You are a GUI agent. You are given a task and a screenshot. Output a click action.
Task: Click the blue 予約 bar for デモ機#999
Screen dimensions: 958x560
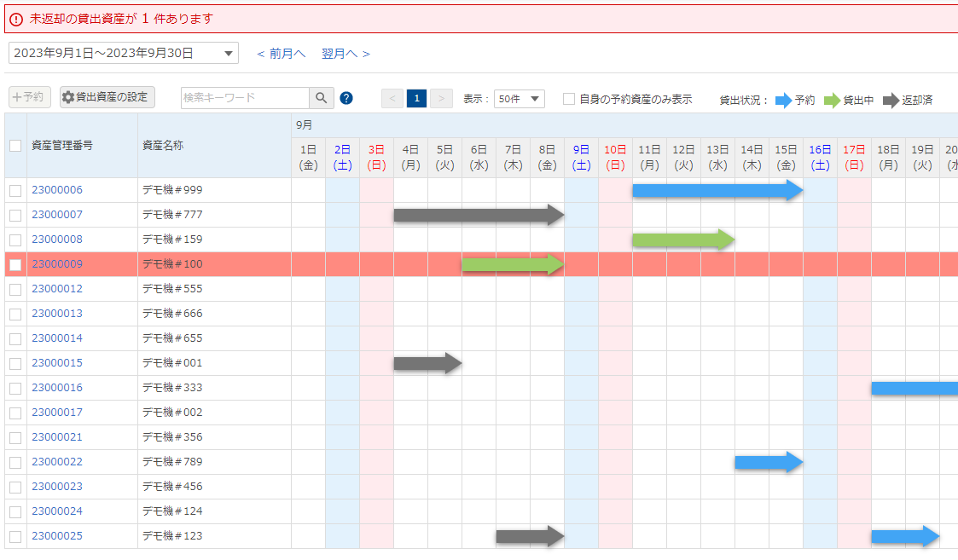(717, 190)
